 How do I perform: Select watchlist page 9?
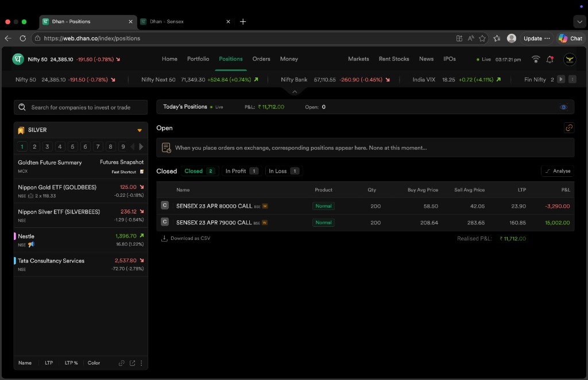click(x=123, y=146)
